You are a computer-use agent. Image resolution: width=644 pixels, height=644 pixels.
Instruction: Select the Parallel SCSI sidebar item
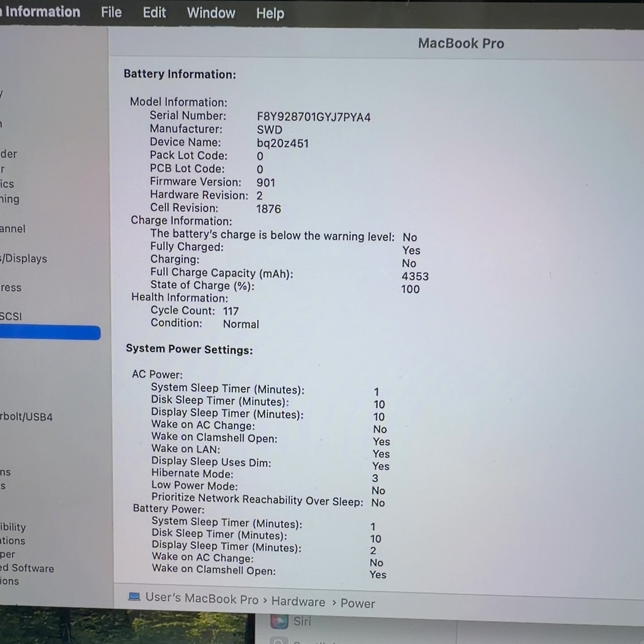click(x=11, y=316)
